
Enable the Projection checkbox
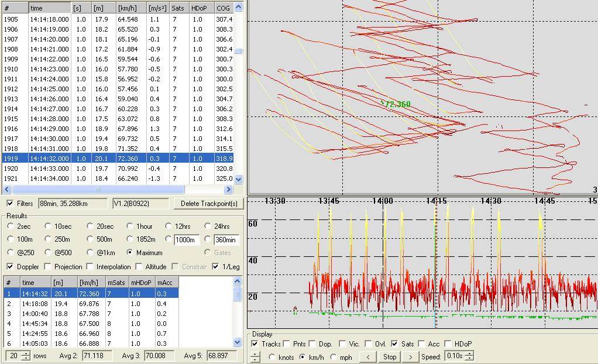point(49,267)
